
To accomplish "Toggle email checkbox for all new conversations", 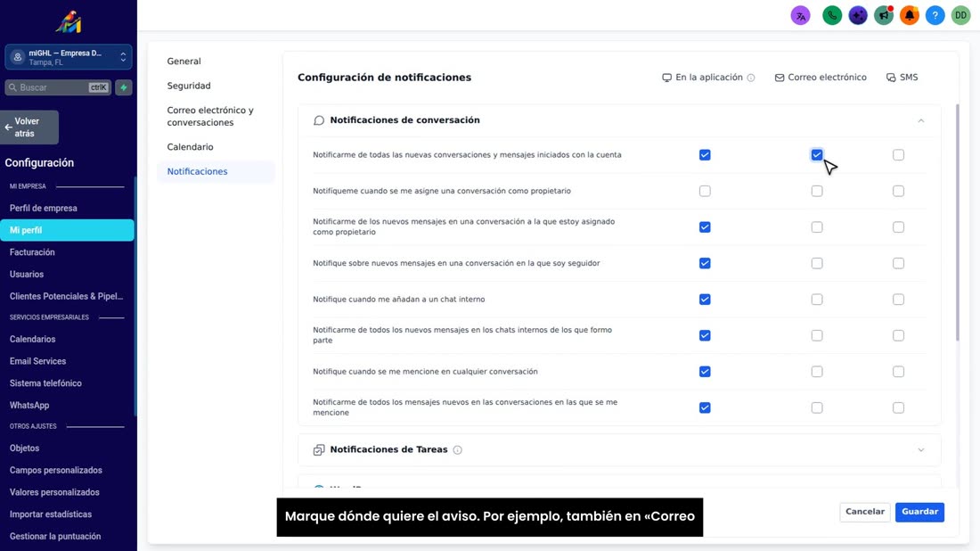I will coord(816,154).
